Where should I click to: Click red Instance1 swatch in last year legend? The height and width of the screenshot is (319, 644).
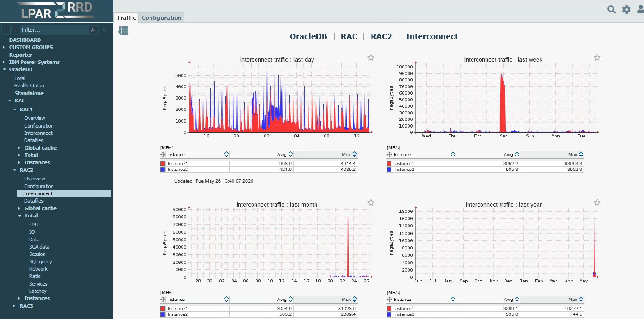(389, 308)
